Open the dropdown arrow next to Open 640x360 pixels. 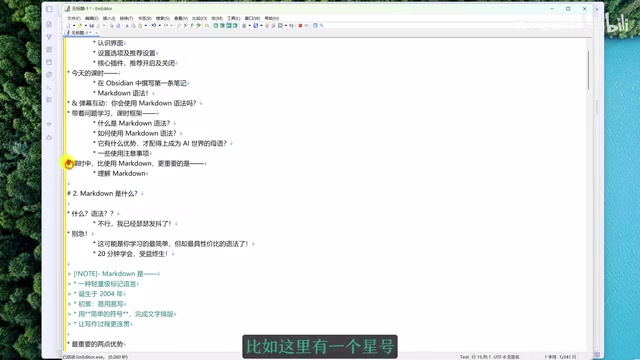pos(86,25)
